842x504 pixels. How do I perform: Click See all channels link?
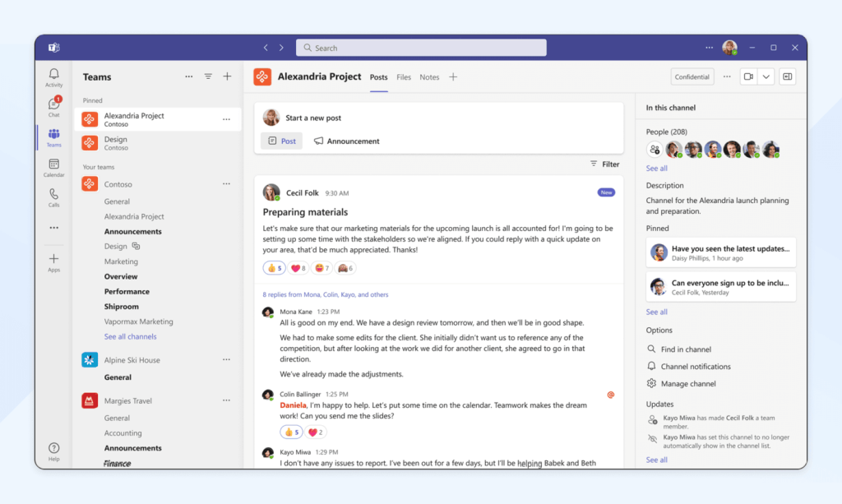(131, 336)
